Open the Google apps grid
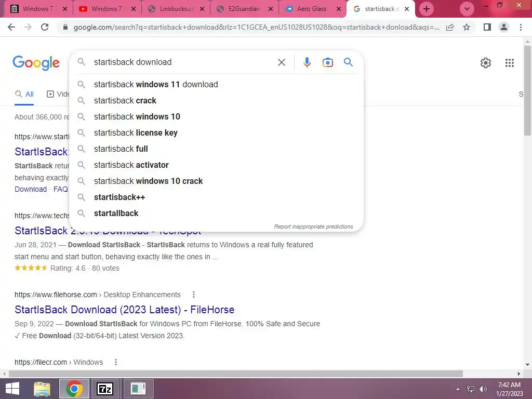The image size is (532, 399). pyautogui.click(x=510, y=63)
